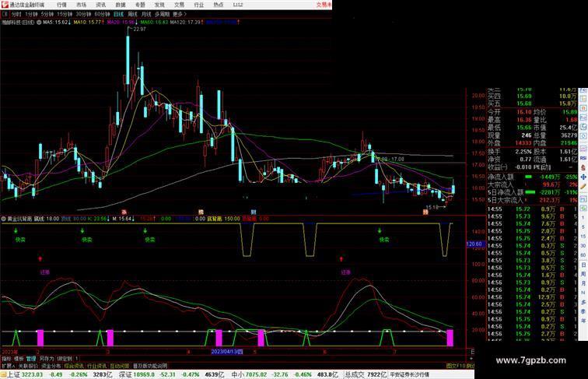Open the 发现 menu
The image size is (588, 379).
pyautogui.click(x=159, y=5)
